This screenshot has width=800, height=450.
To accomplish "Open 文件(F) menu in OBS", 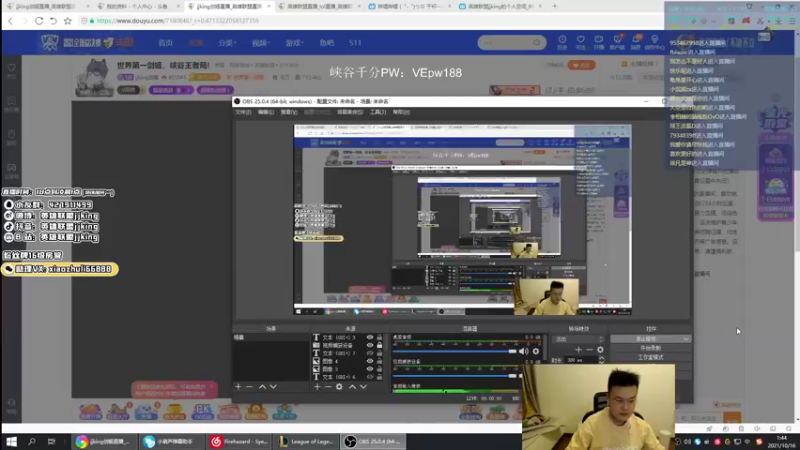I will click(243, 112).
